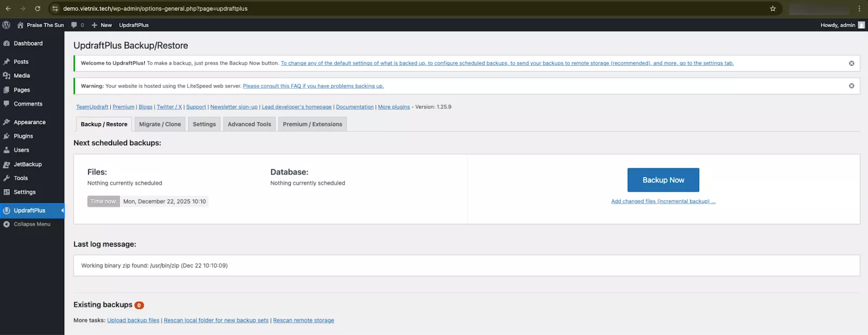Click the Dashboard icon in sidebar
Viewport: 868px width, 335px height.
pos(7,43)
